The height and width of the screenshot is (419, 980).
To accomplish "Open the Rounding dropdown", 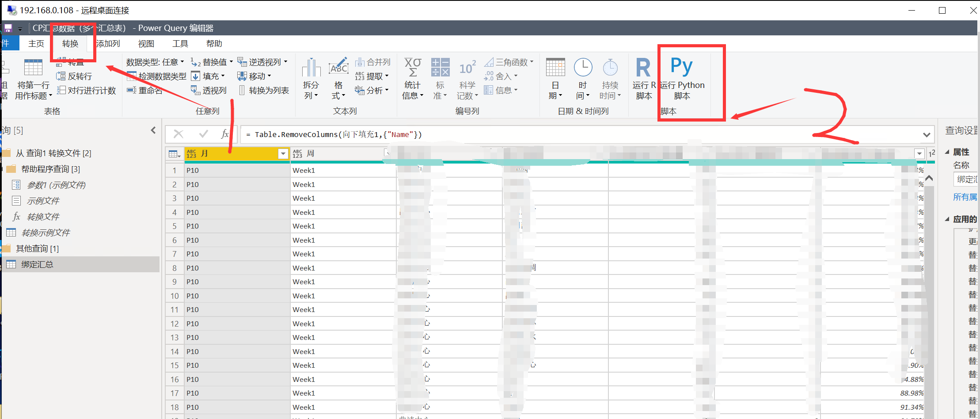I will tap(501, 76).
